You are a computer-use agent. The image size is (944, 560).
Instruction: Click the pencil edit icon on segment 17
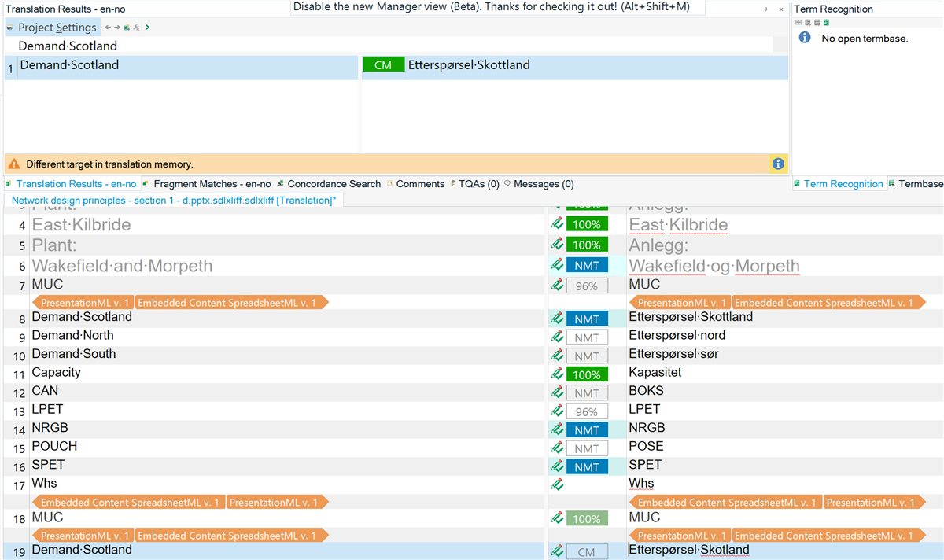click(x=558, y=484)
